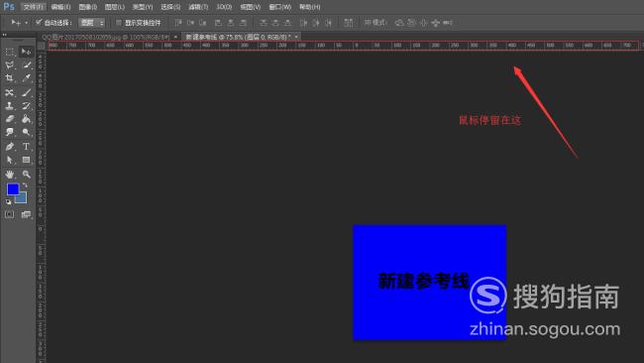
Task: Open the 3D(D) menu
Action: pyautogui.click(x=224, y=7)
